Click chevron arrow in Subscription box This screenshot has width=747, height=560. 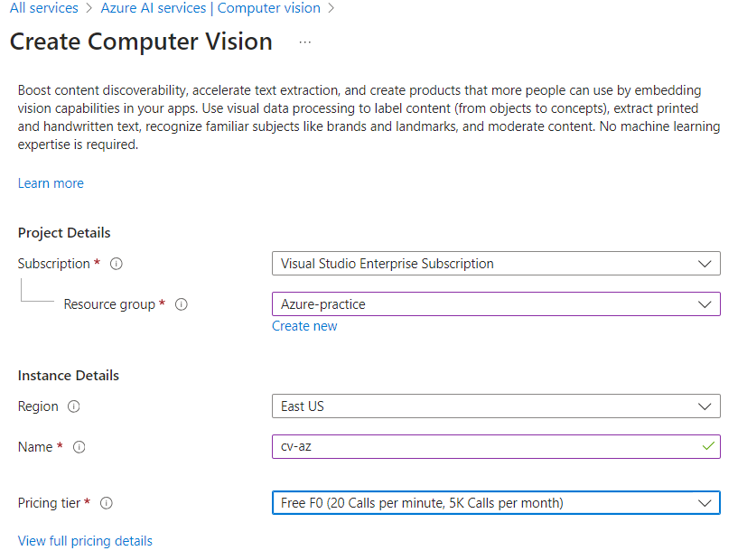(705, 264)
